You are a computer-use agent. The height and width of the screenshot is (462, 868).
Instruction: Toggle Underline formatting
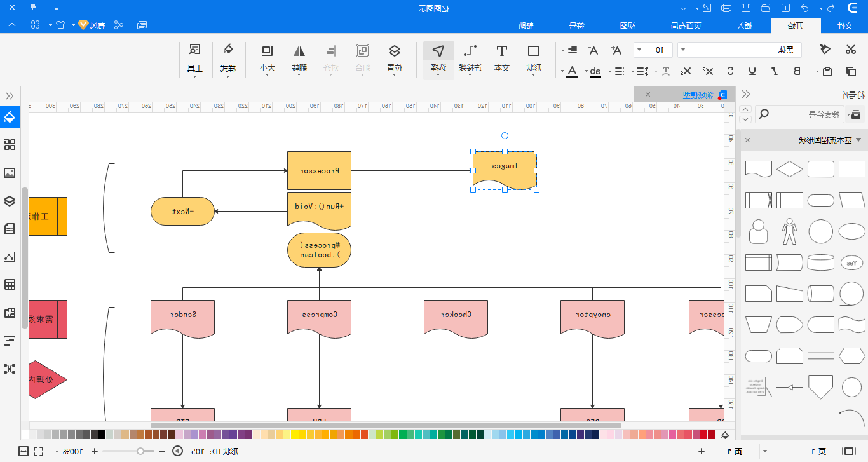pos(752,71)
